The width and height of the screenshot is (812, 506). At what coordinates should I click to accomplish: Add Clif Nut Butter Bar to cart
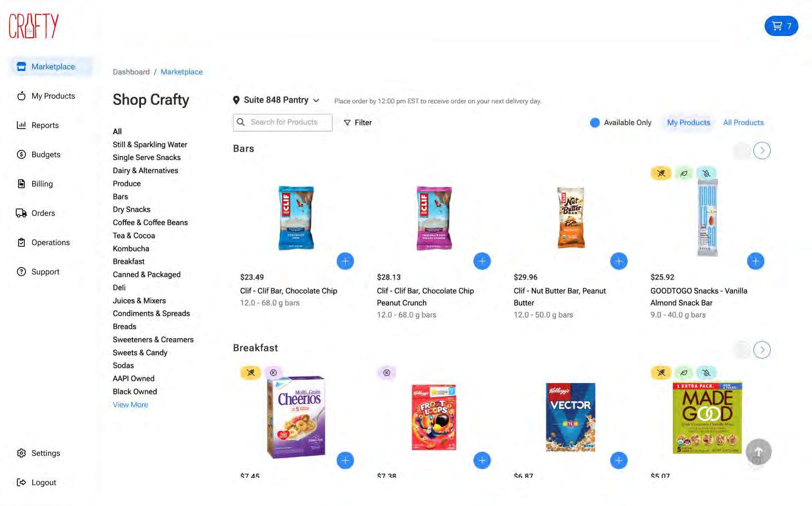(x=619, y=261)
